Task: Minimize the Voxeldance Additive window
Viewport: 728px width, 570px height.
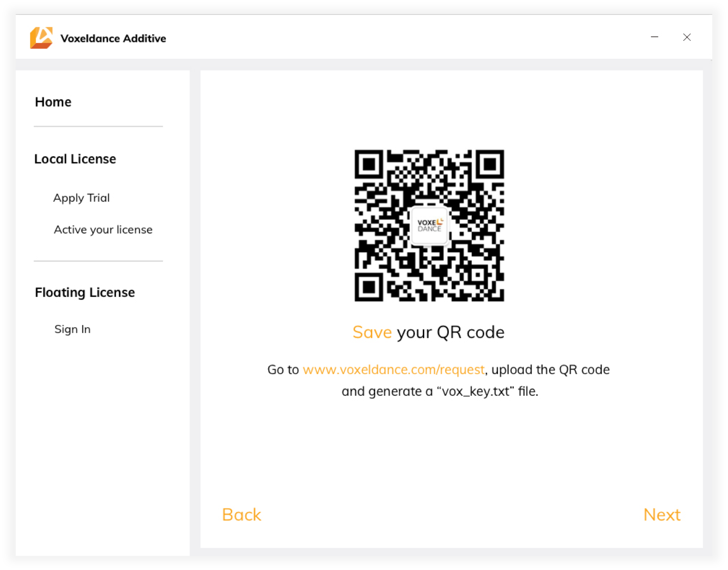Action: pyautogui.click(x=654, y=37)
